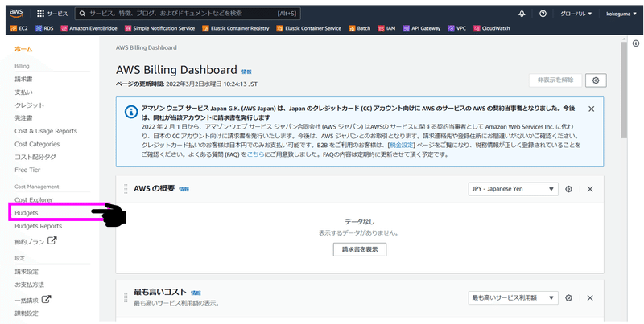Open Elastic Container Registry bookmark

pos(235,28)
